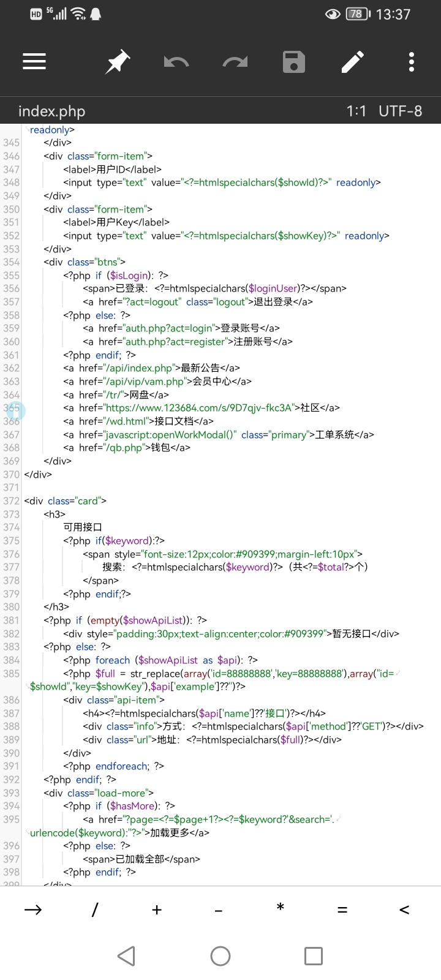Tap the blue cursor handle at line 365
The image size is (441, 980).
tap(15, 410)
